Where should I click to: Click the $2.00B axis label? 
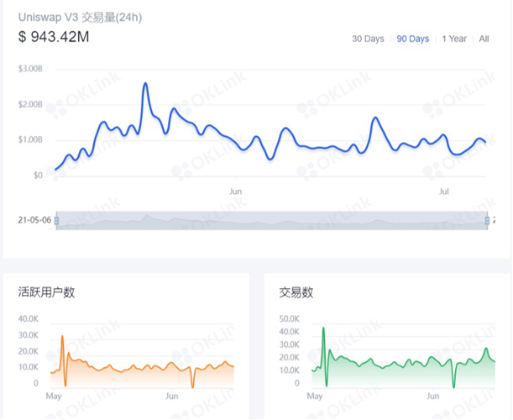(x=30, y=104)
